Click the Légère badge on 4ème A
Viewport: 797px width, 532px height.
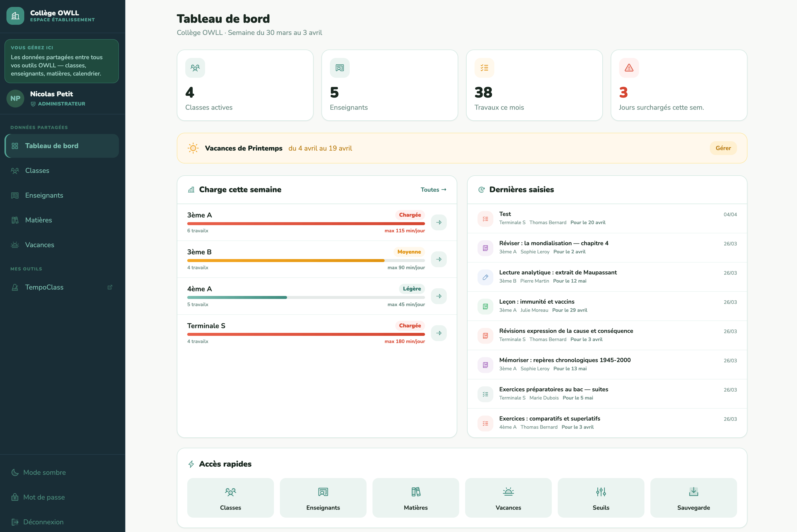412,289
